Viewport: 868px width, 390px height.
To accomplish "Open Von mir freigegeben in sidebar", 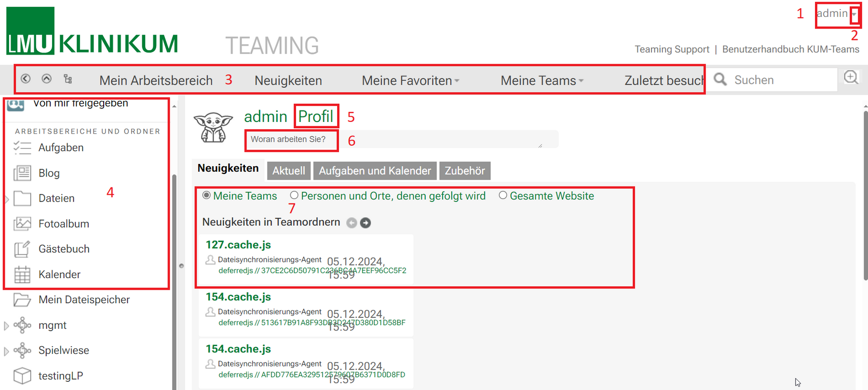I will [x=81, y=104].
